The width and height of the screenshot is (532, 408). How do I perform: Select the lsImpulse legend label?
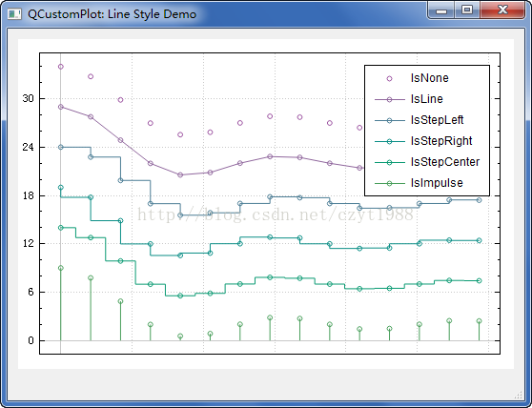click(x=437, y=183)
